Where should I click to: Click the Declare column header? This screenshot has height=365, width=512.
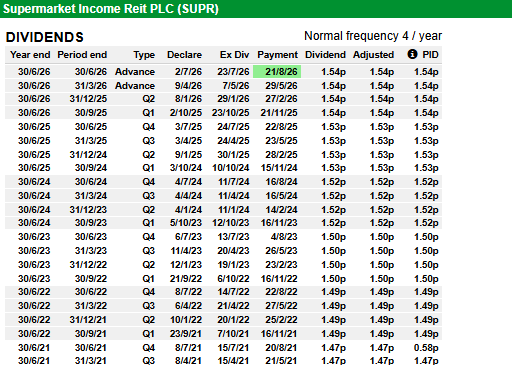click(x=184, y=55)
